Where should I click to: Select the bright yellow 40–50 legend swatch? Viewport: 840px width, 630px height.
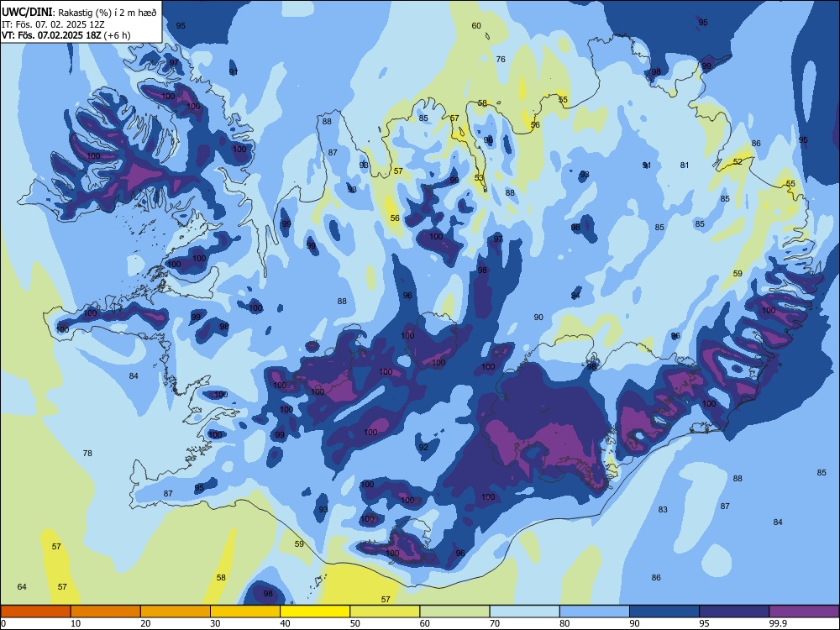(x=315, y=612)
